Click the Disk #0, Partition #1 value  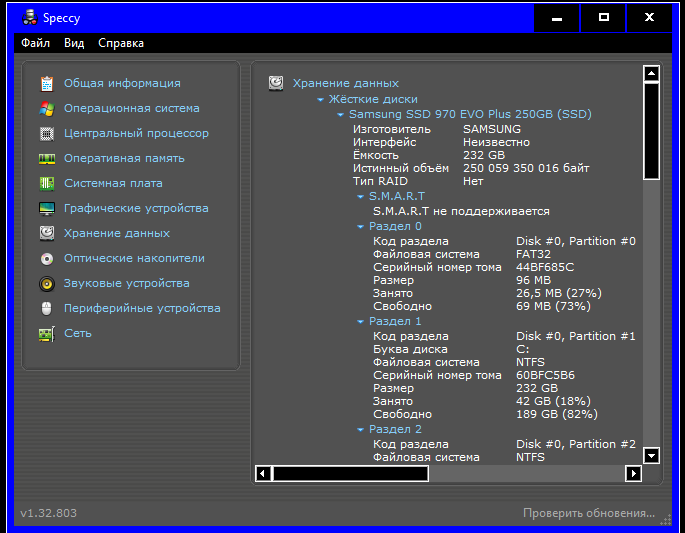click(576, 336)
